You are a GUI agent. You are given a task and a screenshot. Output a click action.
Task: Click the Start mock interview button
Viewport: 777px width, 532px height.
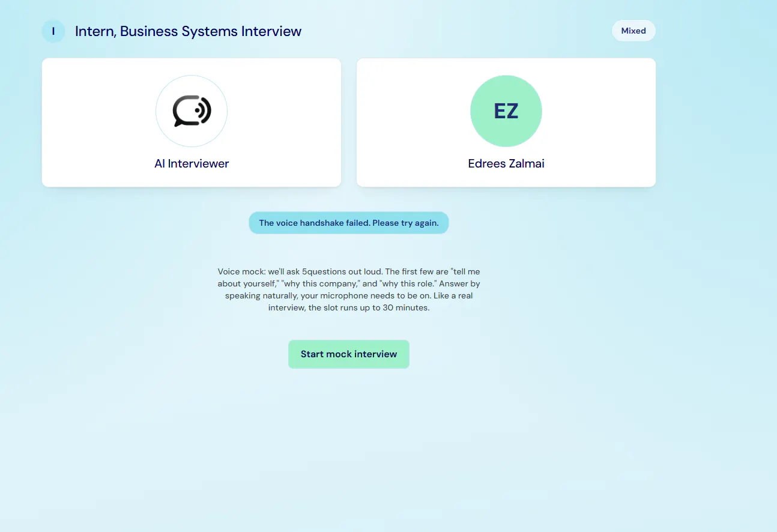pyautogui.click(x=349, y=354)
